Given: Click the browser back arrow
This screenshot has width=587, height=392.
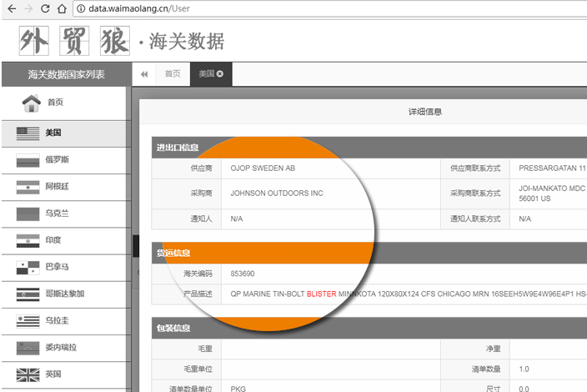Looking at the screenshot, I should [x=11, y=9].
